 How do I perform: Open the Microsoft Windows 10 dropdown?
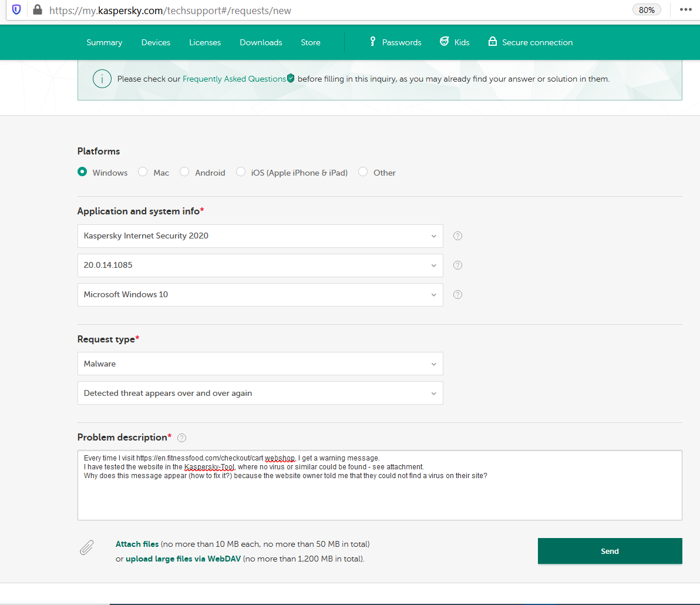click(x=260, y=295)
